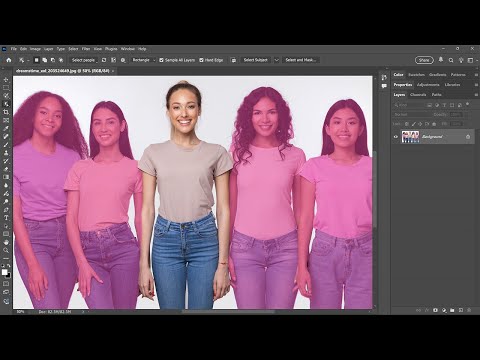
Task: Open the Rectangle mode dropdown
Action: 144,60
